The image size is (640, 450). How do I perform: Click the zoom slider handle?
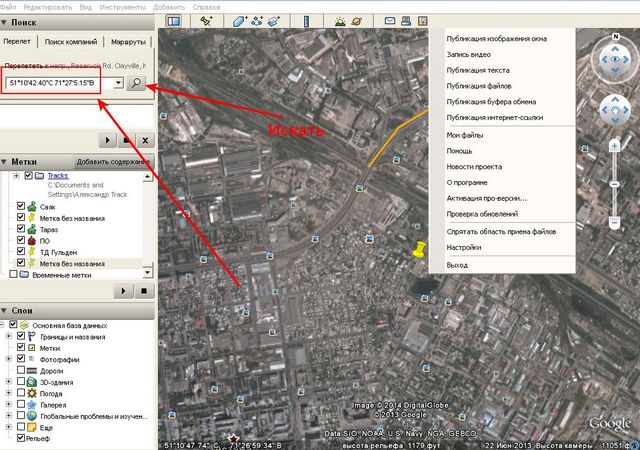615,184
